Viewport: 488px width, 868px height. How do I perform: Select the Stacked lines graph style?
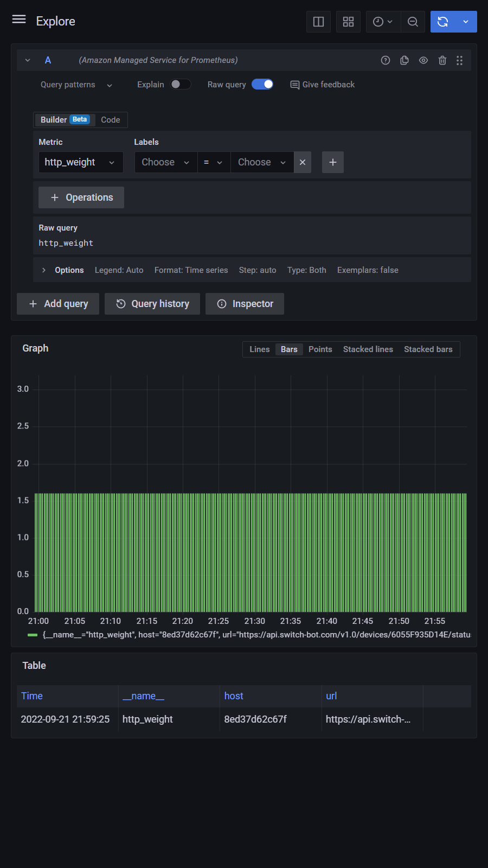coord(368,349)
